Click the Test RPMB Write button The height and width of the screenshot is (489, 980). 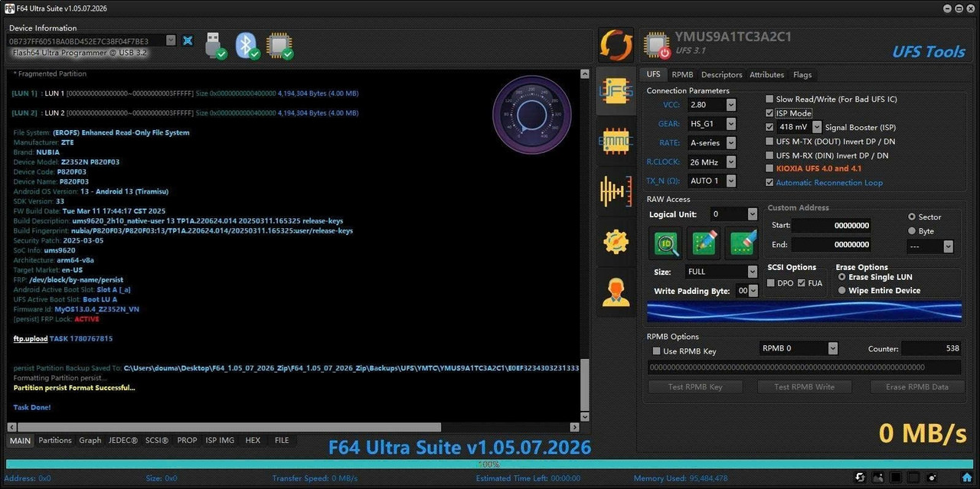[x=805, y=387]
